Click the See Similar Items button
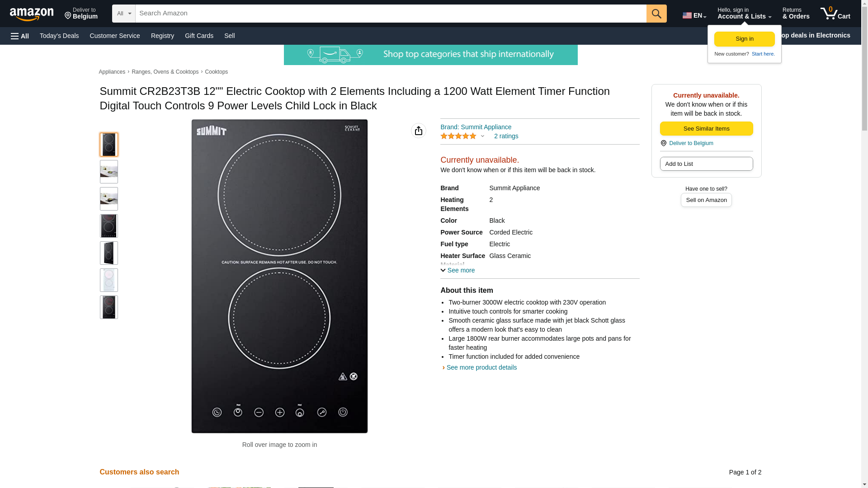Image resolution: width=868 pixels, height=488 pixels. click(x=706, y=129)
